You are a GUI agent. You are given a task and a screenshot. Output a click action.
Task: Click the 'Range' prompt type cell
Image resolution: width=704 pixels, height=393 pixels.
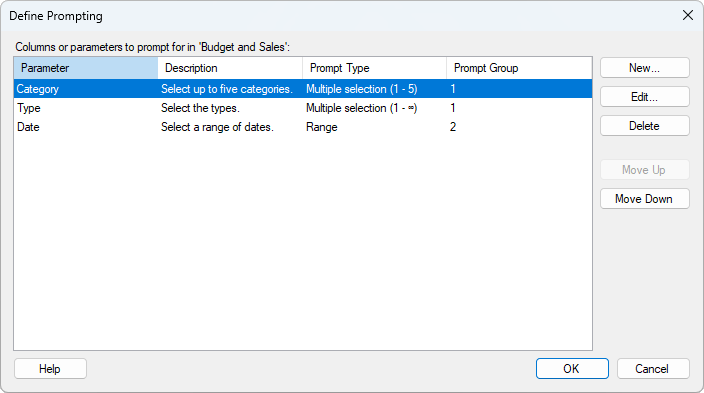[x=321, y=127]
